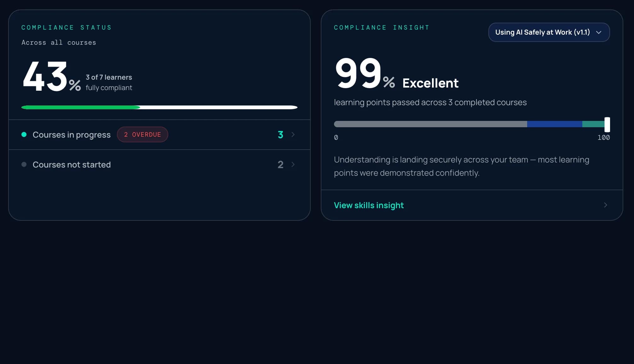Click the 99% insight score
The width and height of the screenshot is (634, 364).
(365, 73)
